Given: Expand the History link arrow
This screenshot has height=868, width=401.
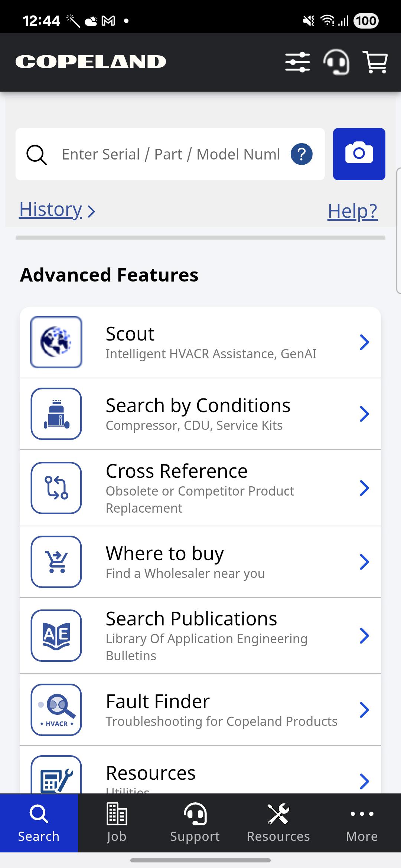Looking at the screenshot, I should pyautogui.click(x=91, y=211).
